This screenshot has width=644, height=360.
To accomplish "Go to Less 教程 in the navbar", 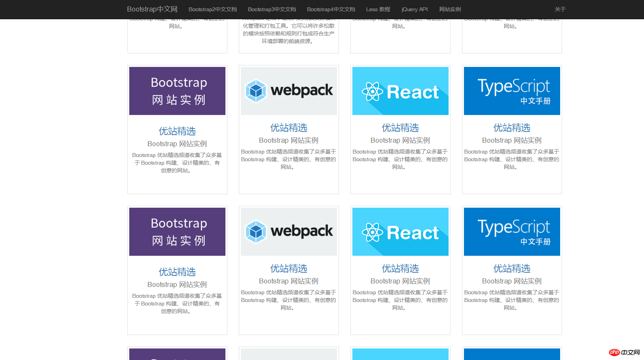I will [x=378, y=9].
